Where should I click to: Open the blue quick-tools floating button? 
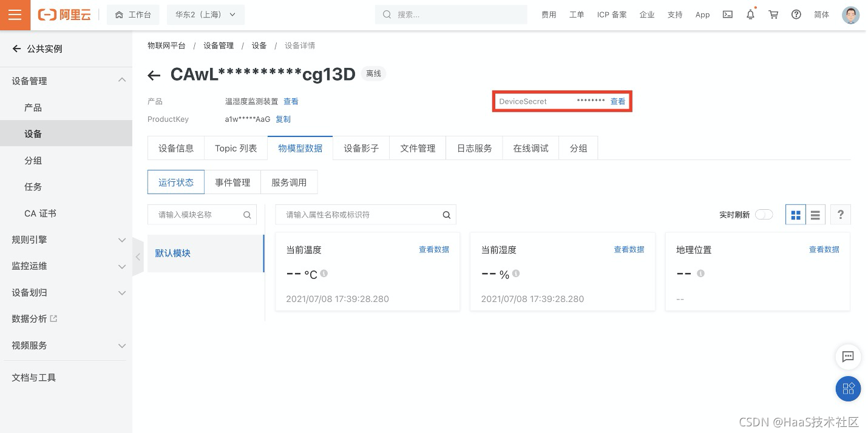pyautogui.click(x=848, y=389)
